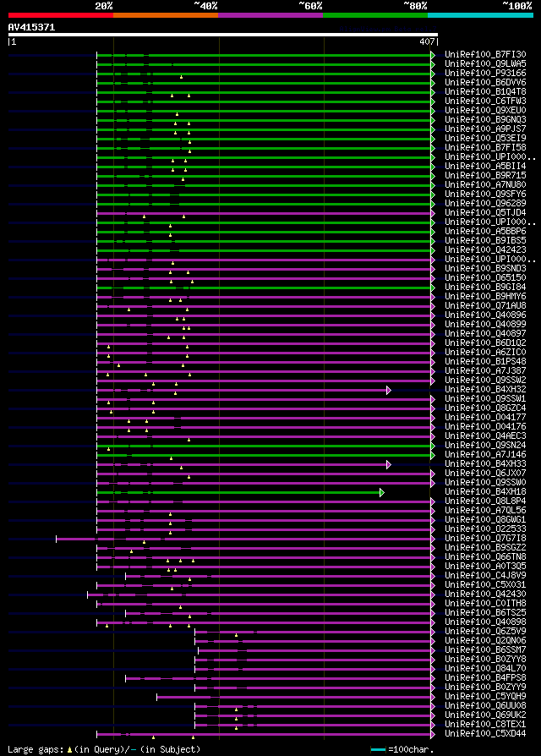The width and height of the screenshot is (541, 756).
Task: Select the UniRef100_C8TEX1 entry
Action: pyautogui.click(x=485, y=725)
